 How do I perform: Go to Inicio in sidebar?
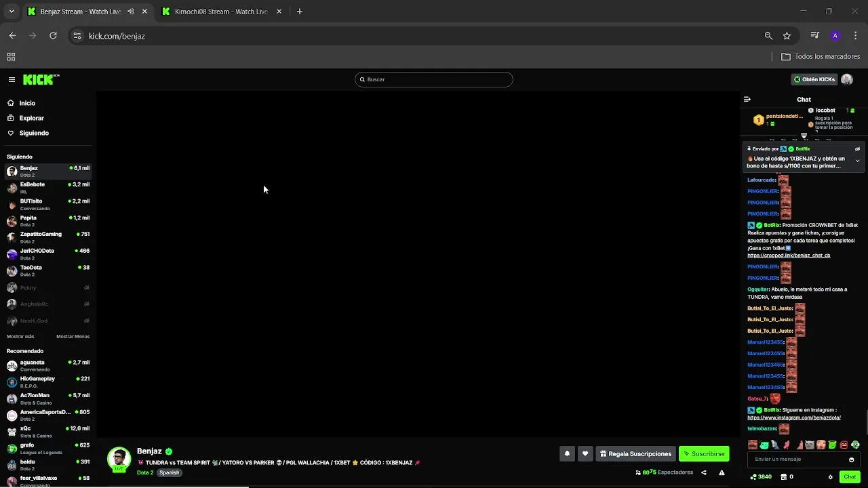pos(27,103)
